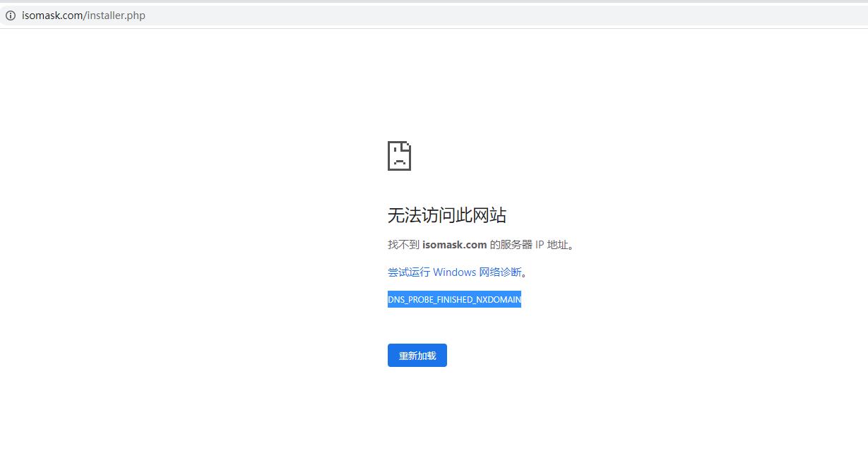This screenshot has width=868, height=465.
Task: Click installer.php in the address bar
Action: 116,16
